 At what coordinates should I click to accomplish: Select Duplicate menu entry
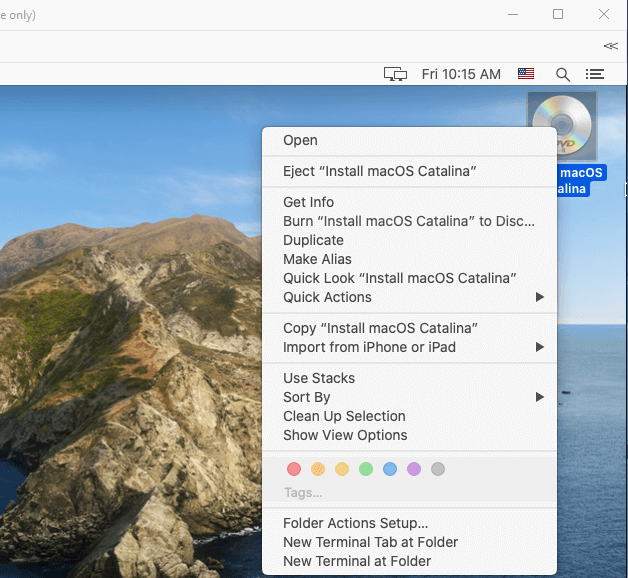coord(409,240)
